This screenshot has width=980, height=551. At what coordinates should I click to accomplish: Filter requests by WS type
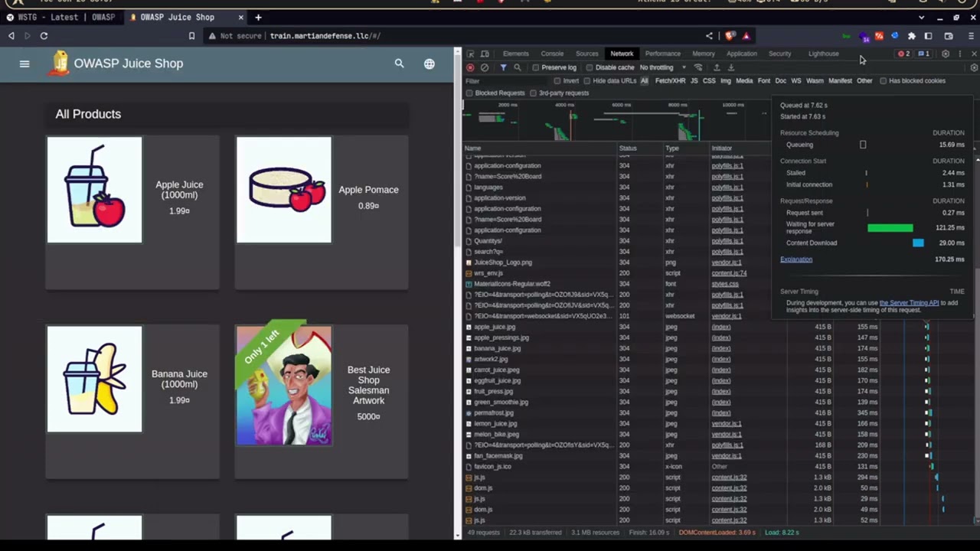point(796,80)
